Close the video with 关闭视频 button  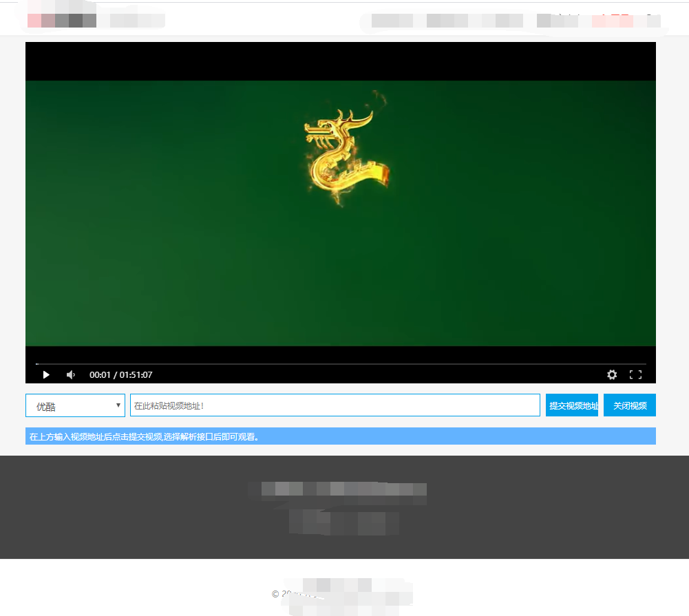pyautogui.click(x=630, y=405)
